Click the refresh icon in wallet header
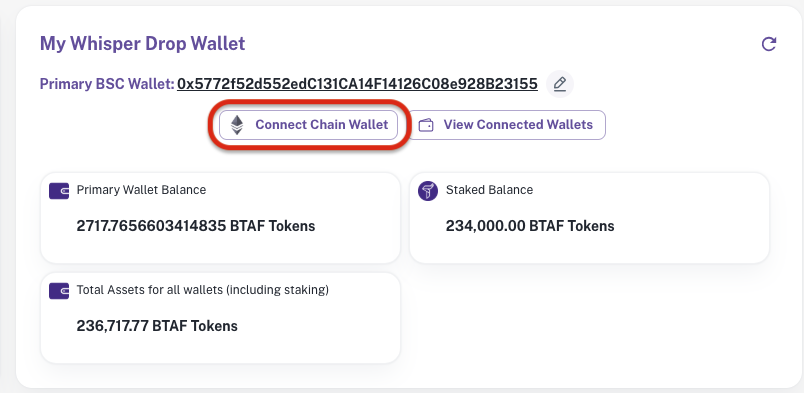The width and height of the screenshot is (804, 393). click(768, 44)
